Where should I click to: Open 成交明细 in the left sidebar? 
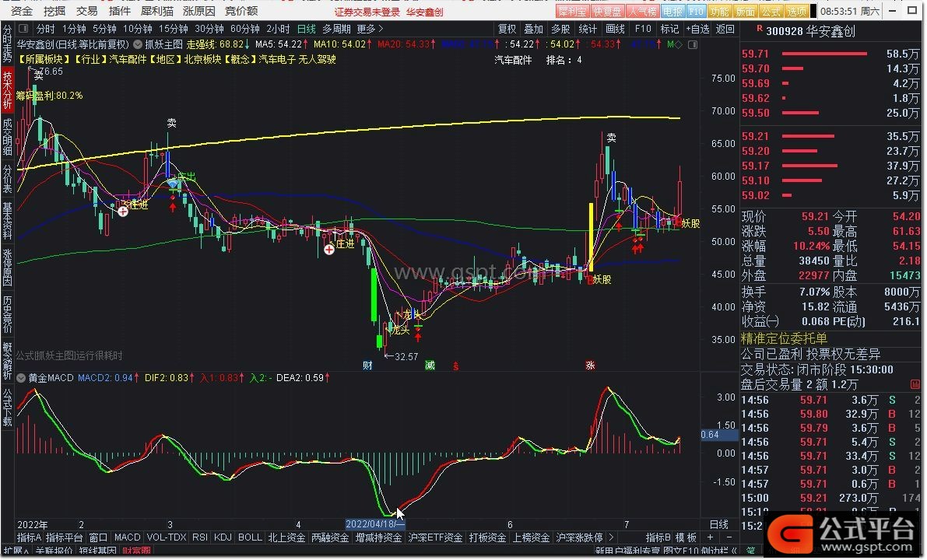tap(7, 136)
